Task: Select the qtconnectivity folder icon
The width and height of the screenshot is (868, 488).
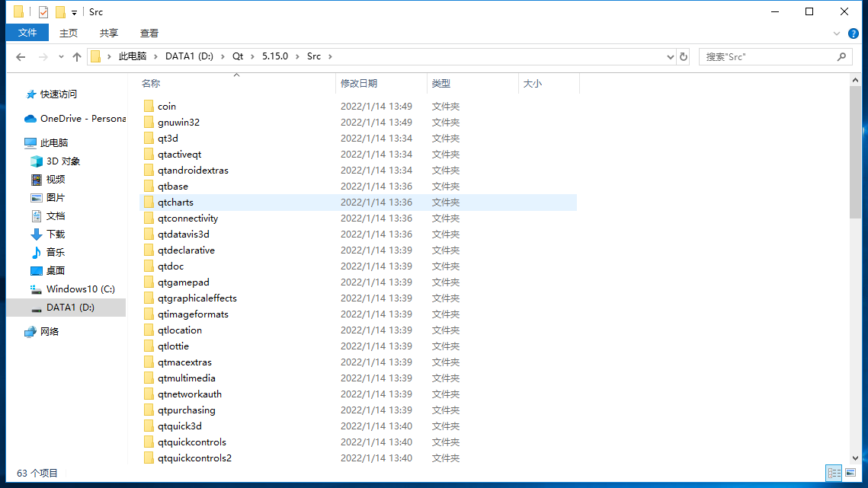Action: pyautogui.click(x=149, y=218)
